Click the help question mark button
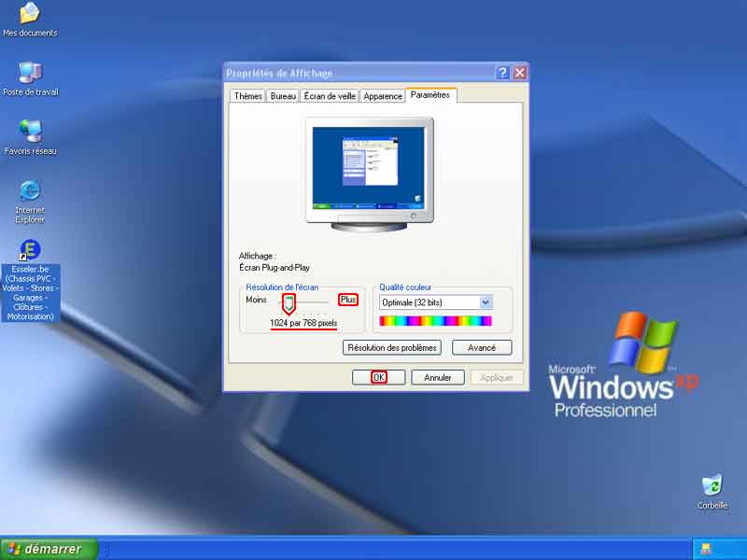The image size is (747, 560). pos(502,73)
